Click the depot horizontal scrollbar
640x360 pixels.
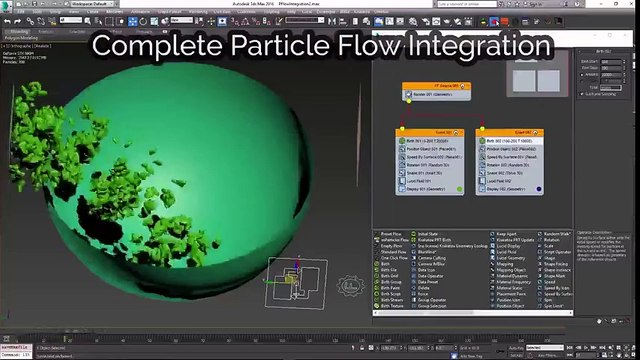(473, 313)
